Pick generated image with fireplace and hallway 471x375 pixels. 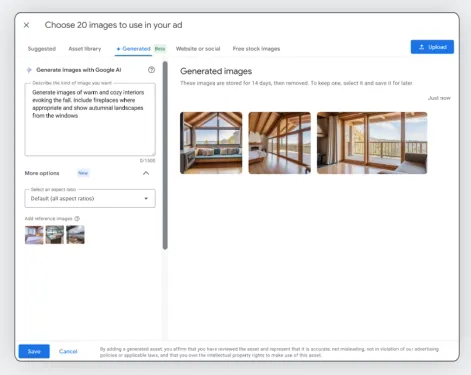coord(280,143)
